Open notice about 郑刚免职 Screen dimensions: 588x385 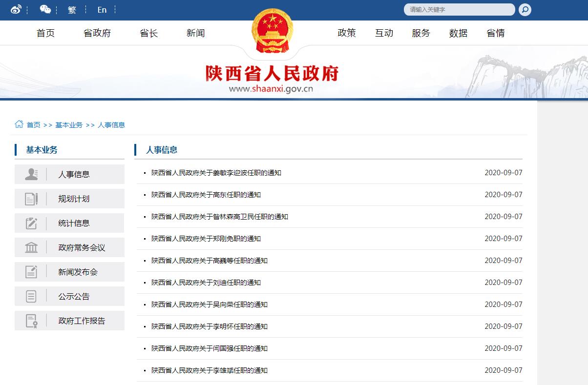pos(206,239)
